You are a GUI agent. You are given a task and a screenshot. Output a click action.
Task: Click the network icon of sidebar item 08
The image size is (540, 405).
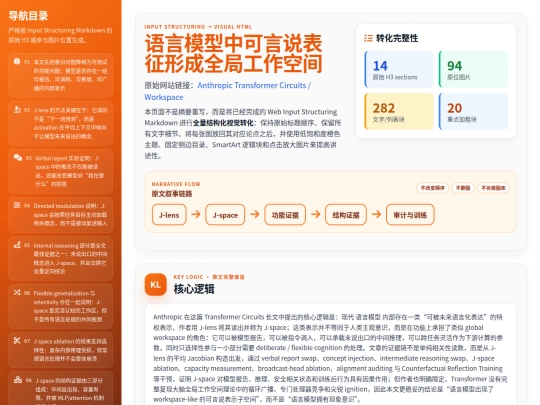coord(18,380)
